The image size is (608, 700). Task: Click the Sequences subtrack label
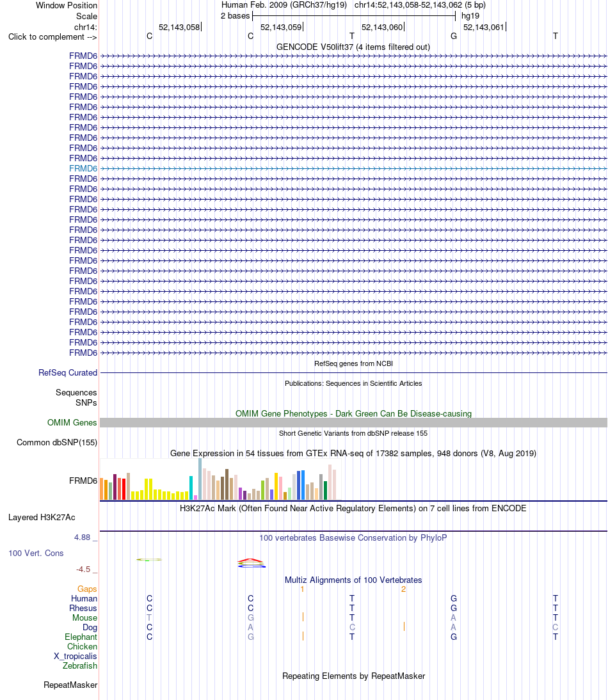(76, 392)
